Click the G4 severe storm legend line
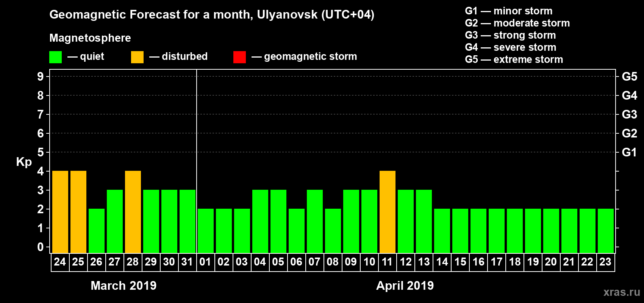 point(511,47)
